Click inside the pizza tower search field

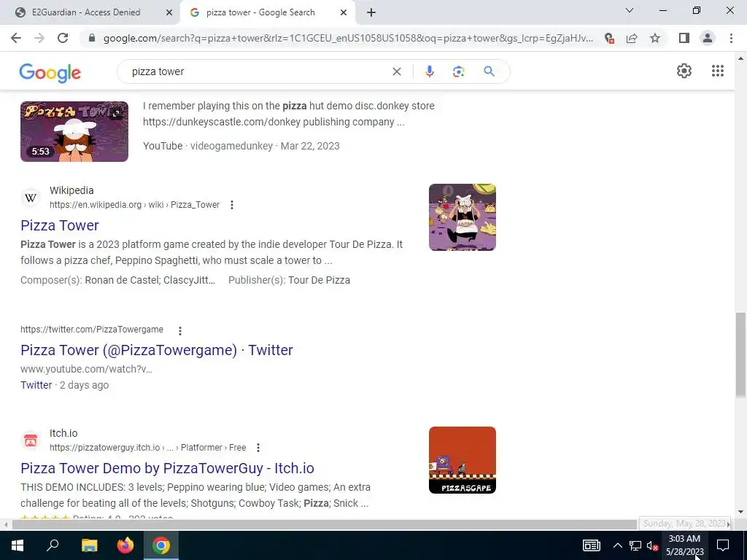pos(258,71)
